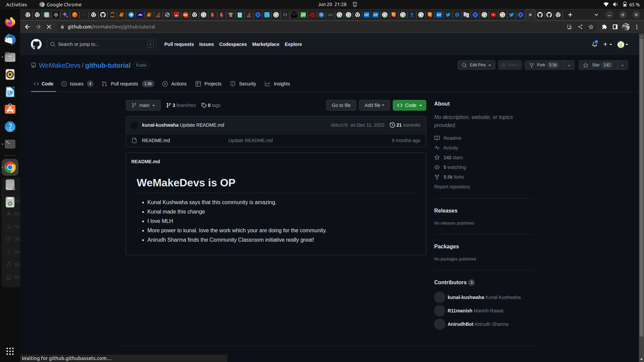Viewport: 644px width, 362px height.
Task: Open the commit history clock icon
Action: point(392,125)
